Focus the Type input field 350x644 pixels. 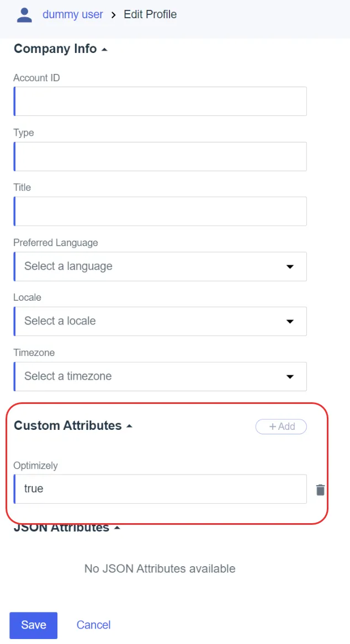click(160, 157)
